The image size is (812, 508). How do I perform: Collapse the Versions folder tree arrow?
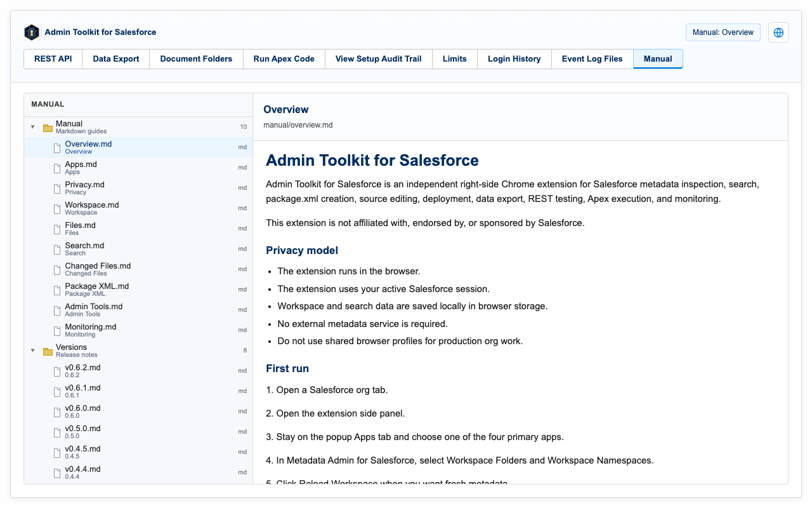pyautogui.click(x=33, y=351)
